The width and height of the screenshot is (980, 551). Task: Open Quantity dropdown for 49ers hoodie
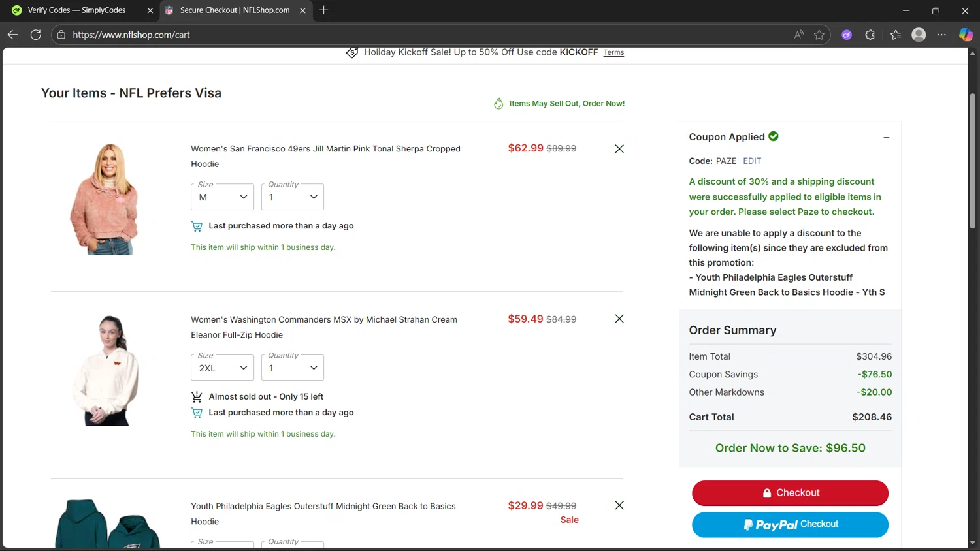point(293,197)
